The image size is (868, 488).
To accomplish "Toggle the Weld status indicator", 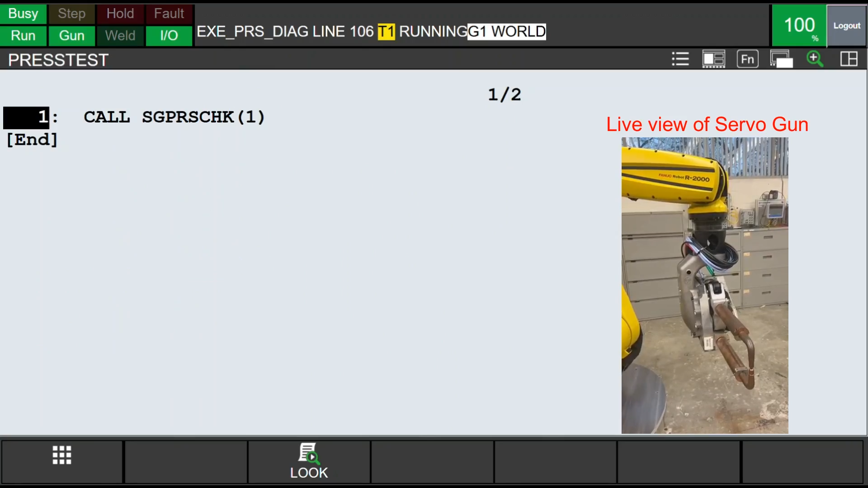I will (120, 36).
